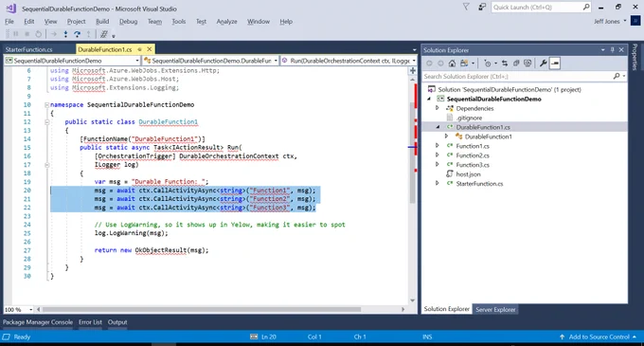Toggle the pin on the DurableFunction1.cs tab

139,49
